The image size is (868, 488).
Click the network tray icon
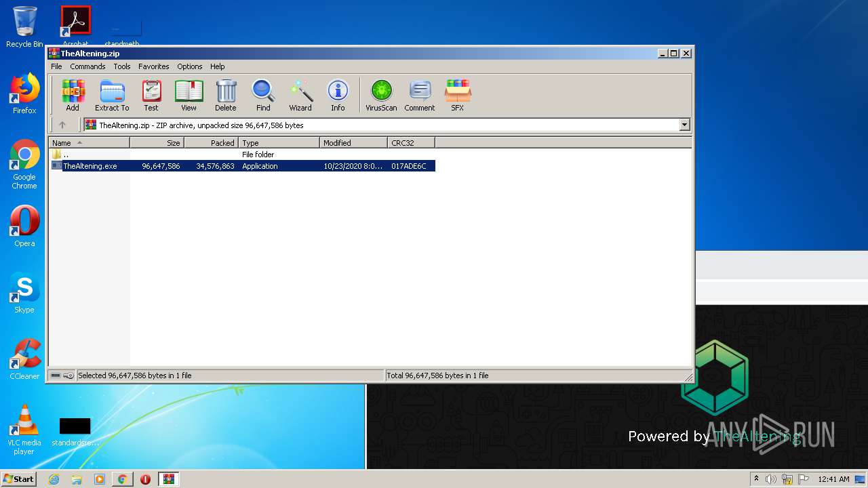coord(787,479)
